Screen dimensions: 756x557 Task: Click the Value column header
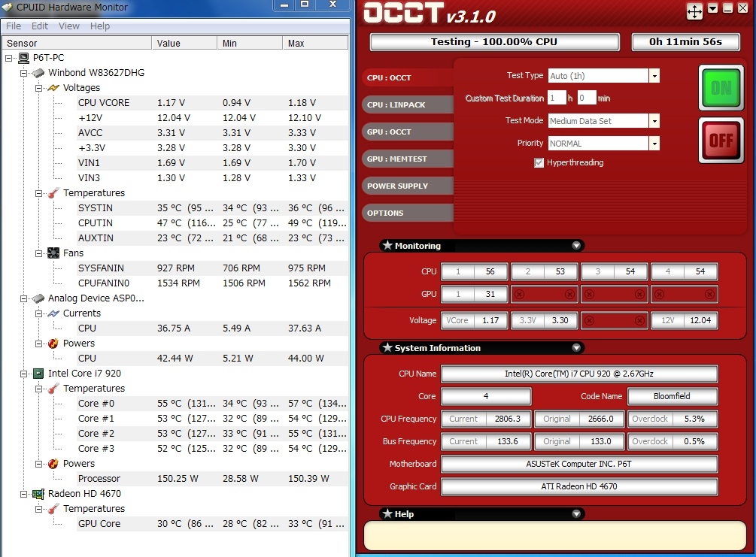[x=184, y=43]
